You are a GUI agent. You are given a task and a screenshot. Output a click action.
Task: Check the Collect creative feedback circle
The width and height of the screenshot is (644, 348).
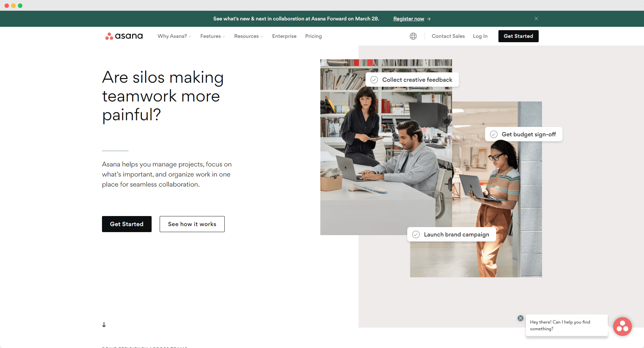click(374, 80)
